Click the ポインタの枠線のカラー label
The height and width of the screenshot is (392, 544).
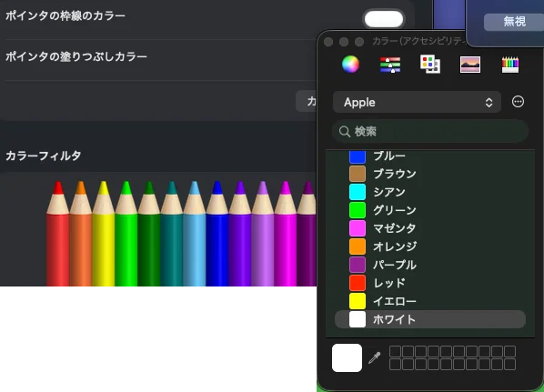click(65, 15)
